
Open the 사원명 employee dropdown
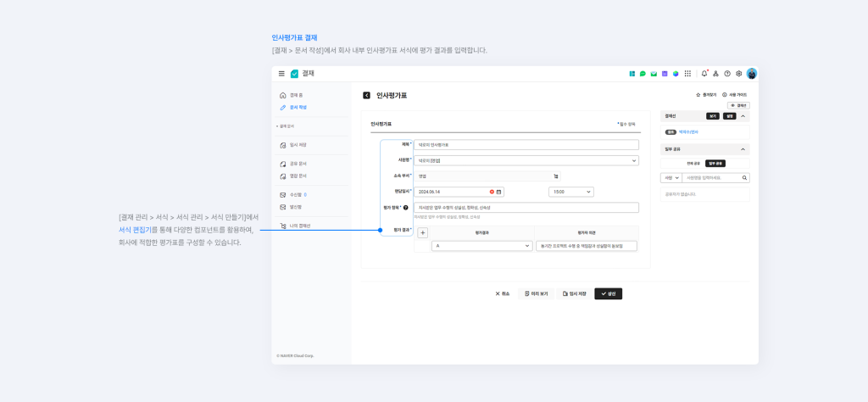coord(526,160)
